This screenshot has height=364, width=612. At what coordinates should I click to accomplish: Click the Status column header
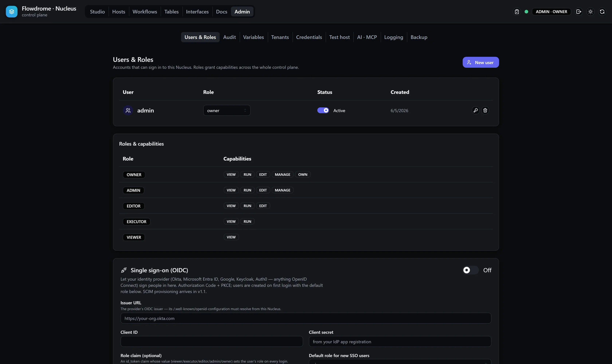[325, 92]
